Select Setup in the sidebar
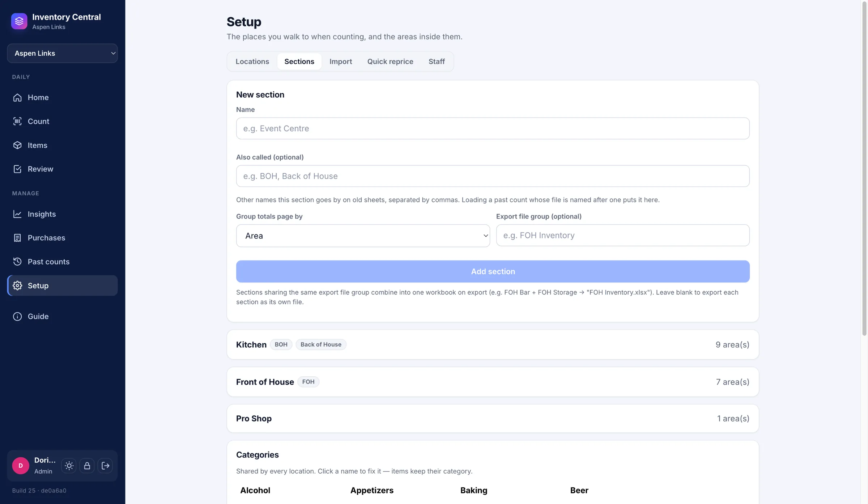Screen dimensions: 868x504 (x=62, y=285)
